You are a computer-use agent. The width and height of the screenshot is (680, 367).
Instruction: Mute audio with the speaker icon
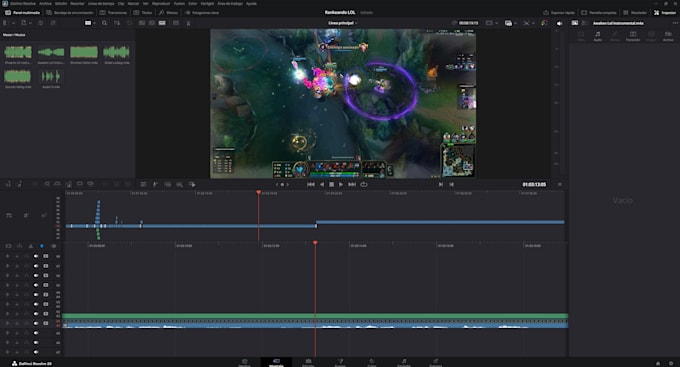559,23
